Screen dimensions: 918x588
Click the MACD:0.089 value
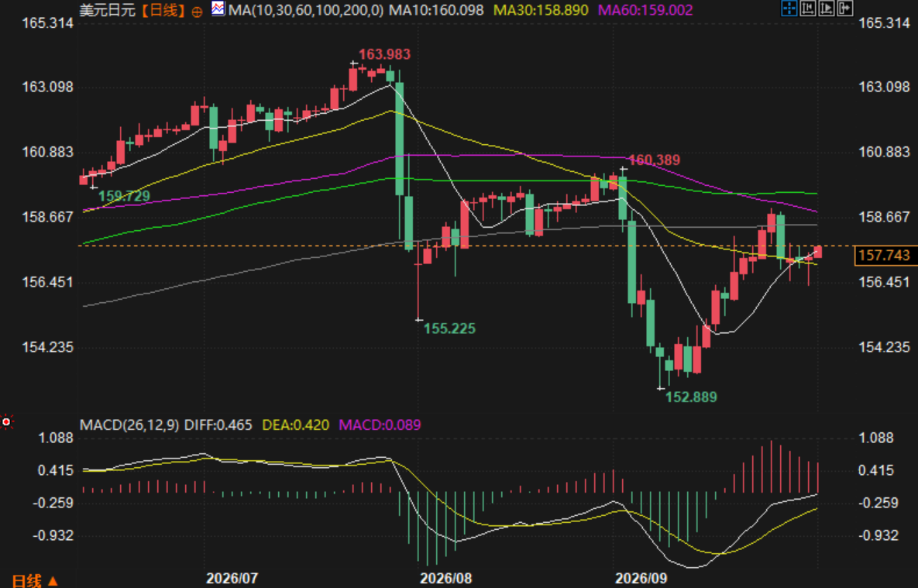point(380,425)
